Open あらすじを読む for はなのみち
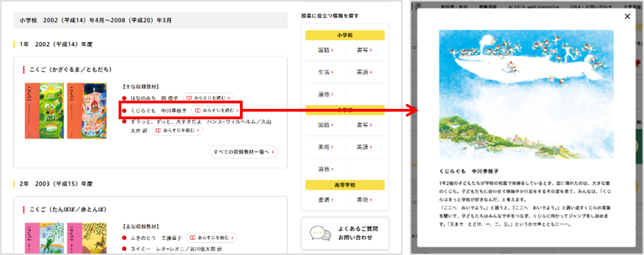Viewport: 644px width, 255px height. (x=208, y=98)
